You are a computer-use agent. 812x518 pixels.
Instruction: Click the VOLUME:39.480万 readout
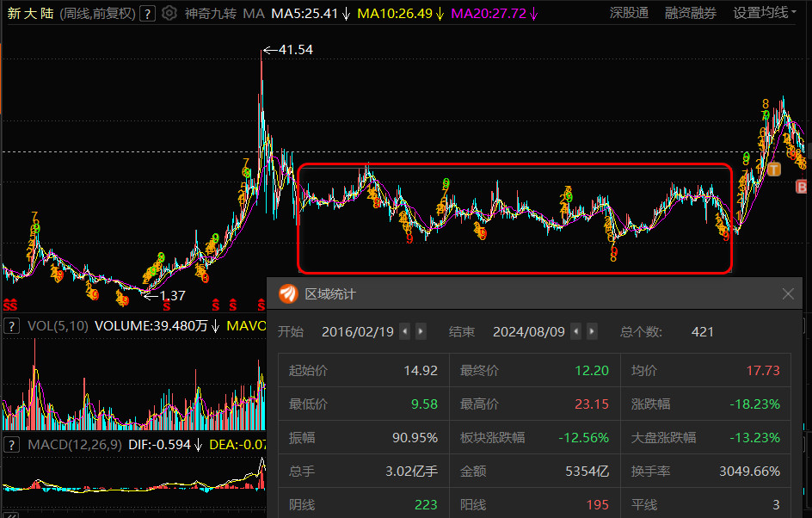coord(151,326)
